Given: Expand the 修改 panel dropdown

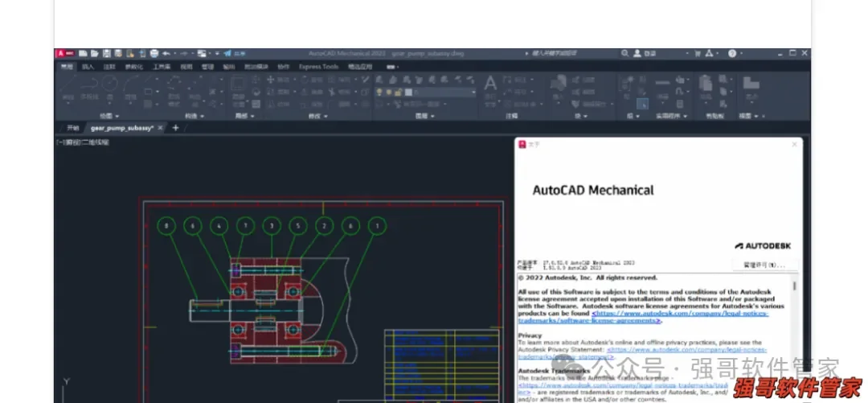Looking at the screenshot, I should coord(318,116).
